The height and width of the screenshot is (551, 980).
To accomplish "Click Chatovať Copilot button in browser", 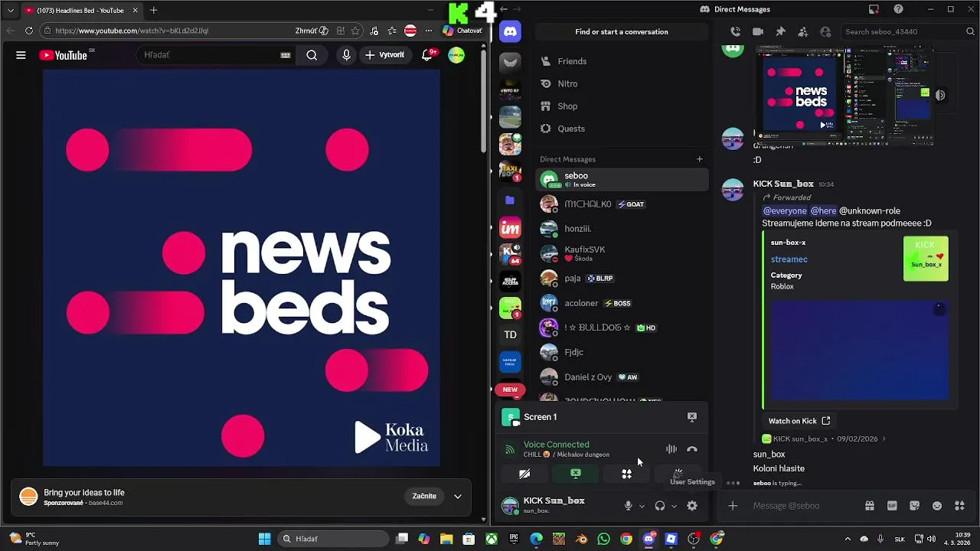I will pyautogui.click(x=463, y=31).
